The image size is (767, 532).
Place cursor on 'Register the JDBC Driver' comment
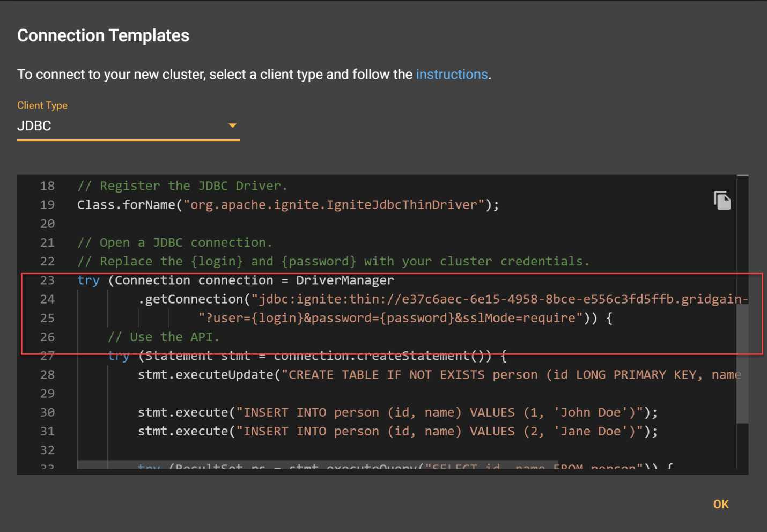point(182,186)
